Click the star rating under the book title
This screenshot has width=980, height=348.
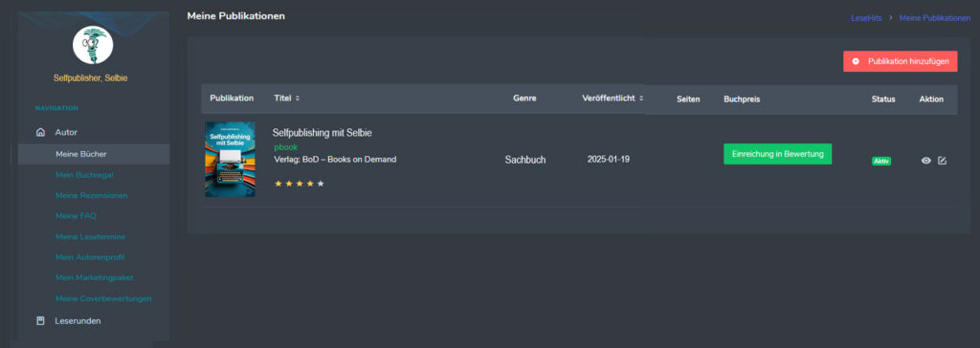300,184
